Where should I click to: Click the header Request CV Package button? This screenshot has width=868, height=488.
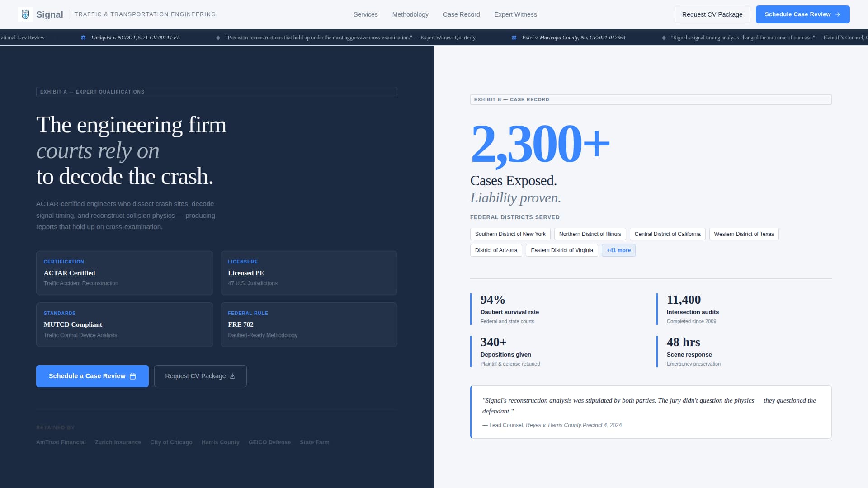click(x=712, y=14)
